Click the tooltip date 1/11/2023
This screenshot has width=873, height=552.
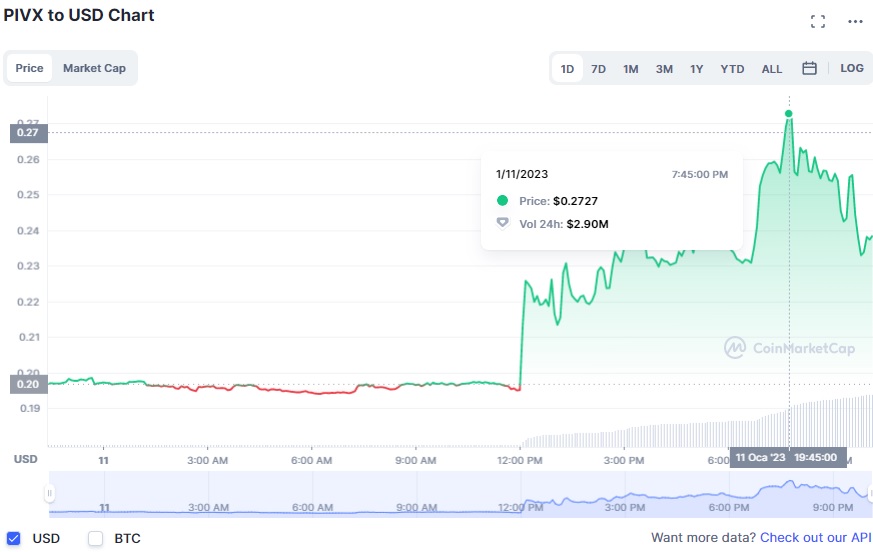coord(522,174)
